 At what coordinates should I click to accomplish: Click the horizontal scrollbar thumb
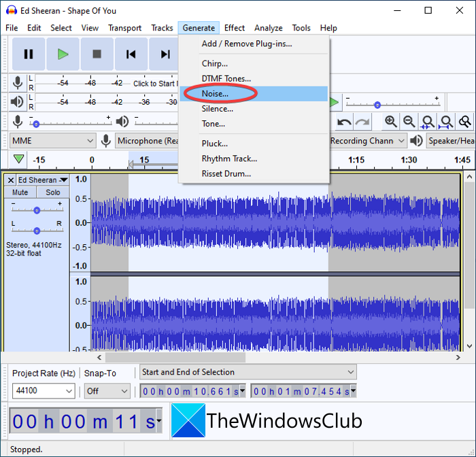tap(175, 358)
